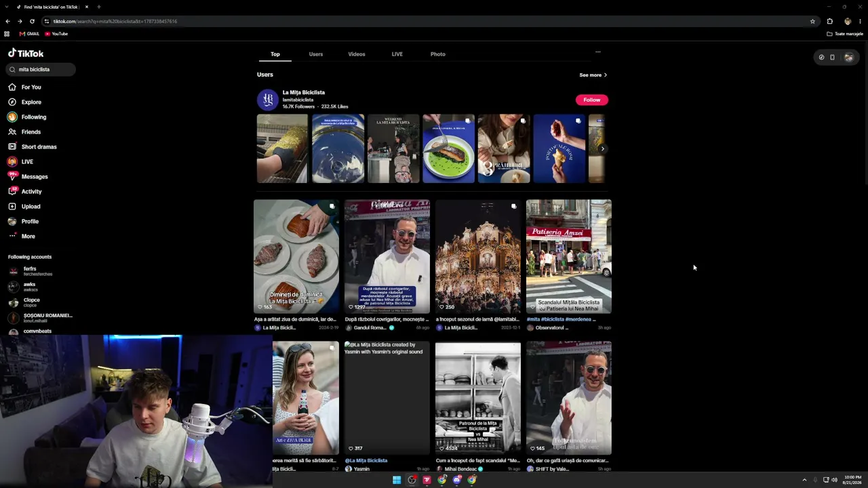Open the three-dots menu beside search tabs
The width and height of the screenshot is (868, 488).
(x=597, y=52)
